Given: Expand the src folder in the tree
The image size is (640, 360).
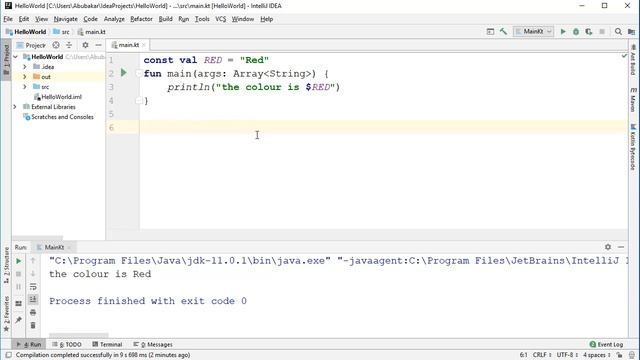Looking at the screenshot, I should 24,87.
